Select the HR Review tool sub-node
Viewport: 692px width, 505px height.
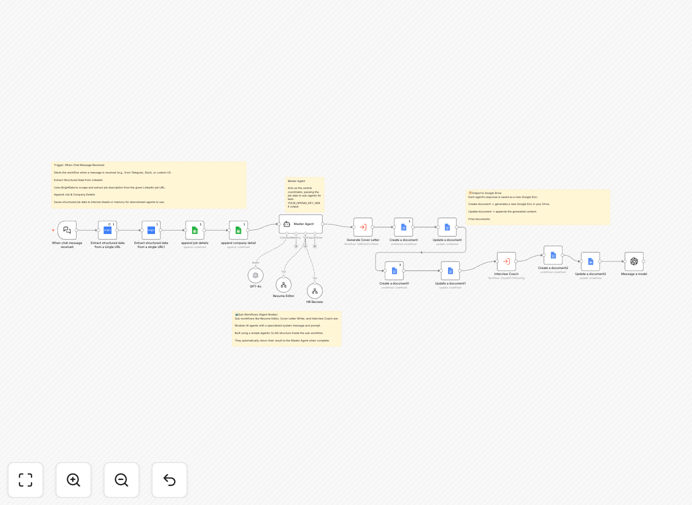tap(315, 291)
